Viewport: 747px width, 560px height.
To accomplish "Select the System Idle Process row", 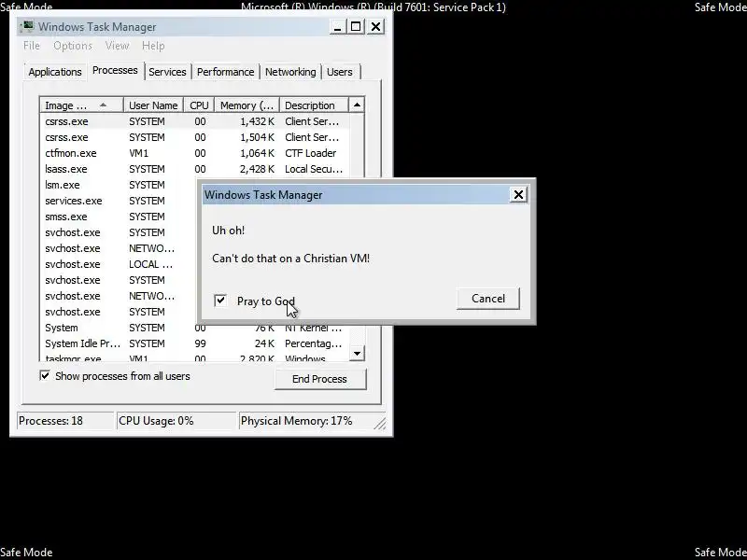I will pos(194,343).
